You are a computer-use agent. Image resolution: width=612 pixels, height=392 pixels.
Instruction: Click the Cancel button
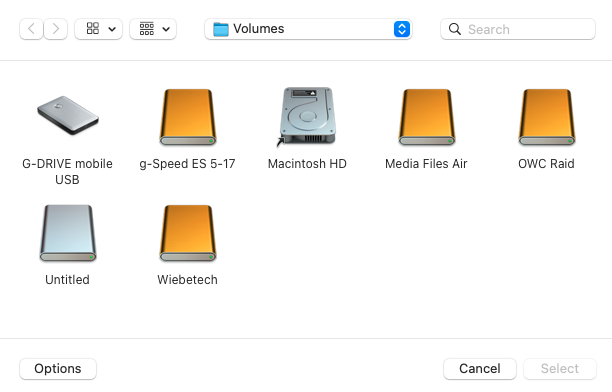pyautogui.click(x=480, y=369)
